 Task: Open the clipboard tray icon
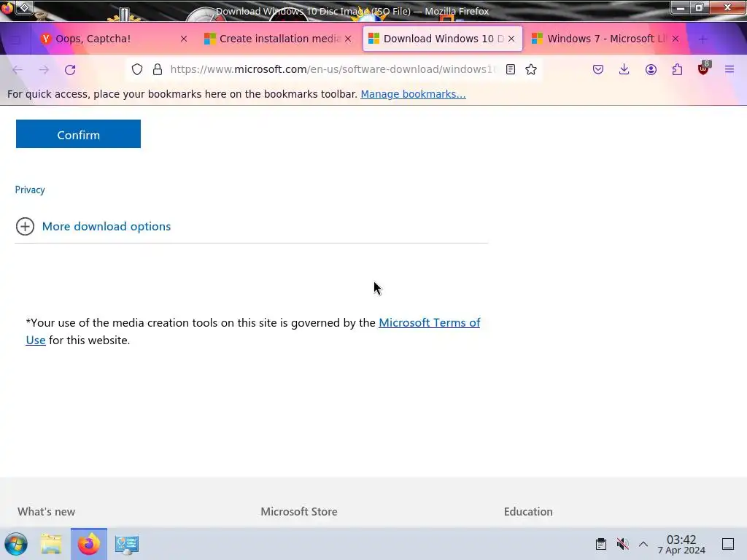tap(601, 544)
